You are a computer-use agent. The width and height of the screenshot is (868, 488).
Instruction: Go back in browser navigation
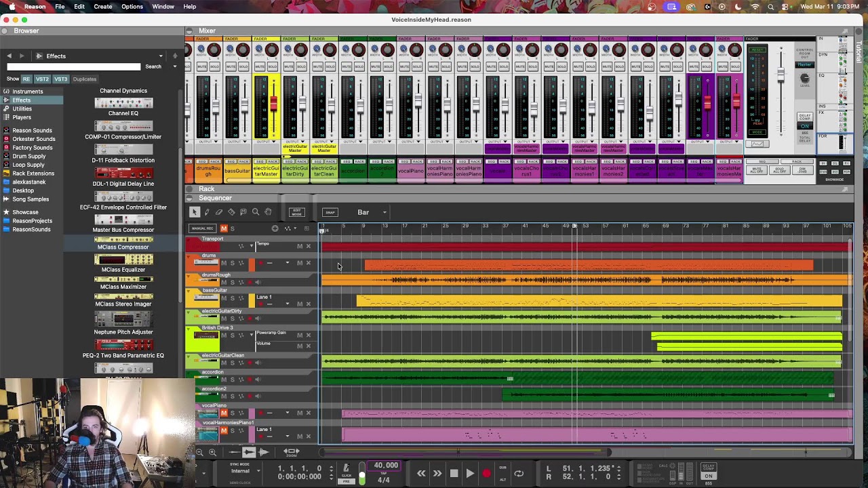coord(9,56)
